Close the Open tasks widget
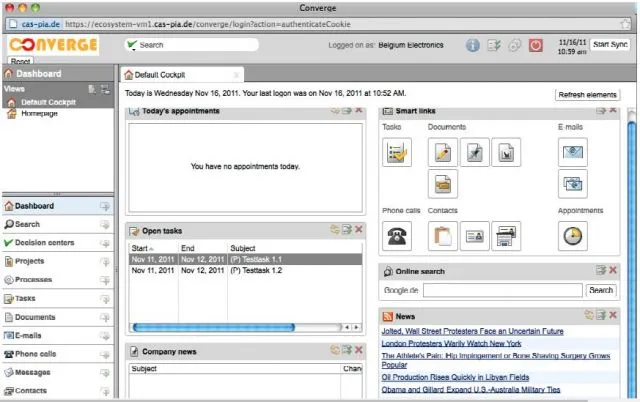640x402 pixels. pos(359,229)
